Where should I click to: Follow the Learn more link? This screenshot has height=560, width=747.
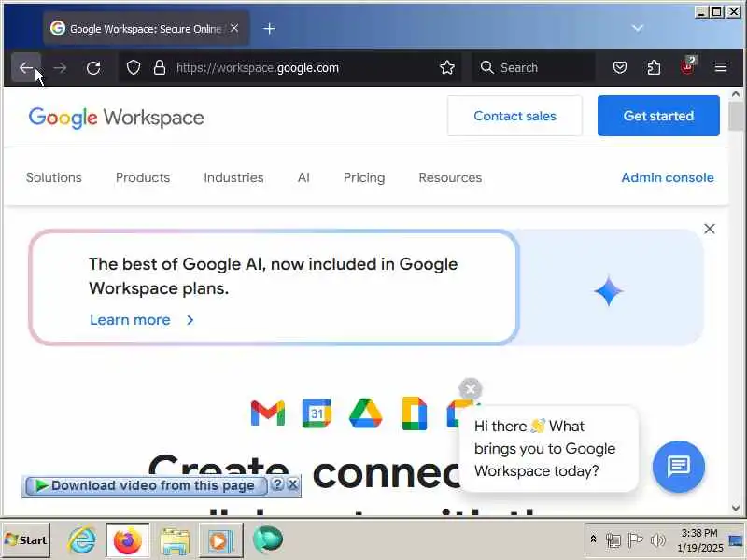point(130,320)
